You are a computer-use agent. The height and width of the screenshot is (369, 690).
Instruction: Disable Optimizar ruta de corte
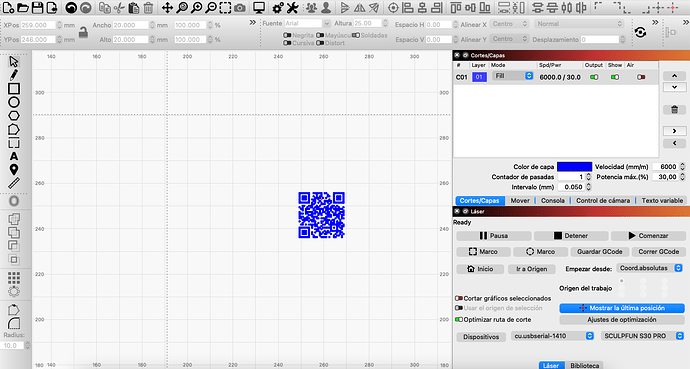[x=459, y=320]
